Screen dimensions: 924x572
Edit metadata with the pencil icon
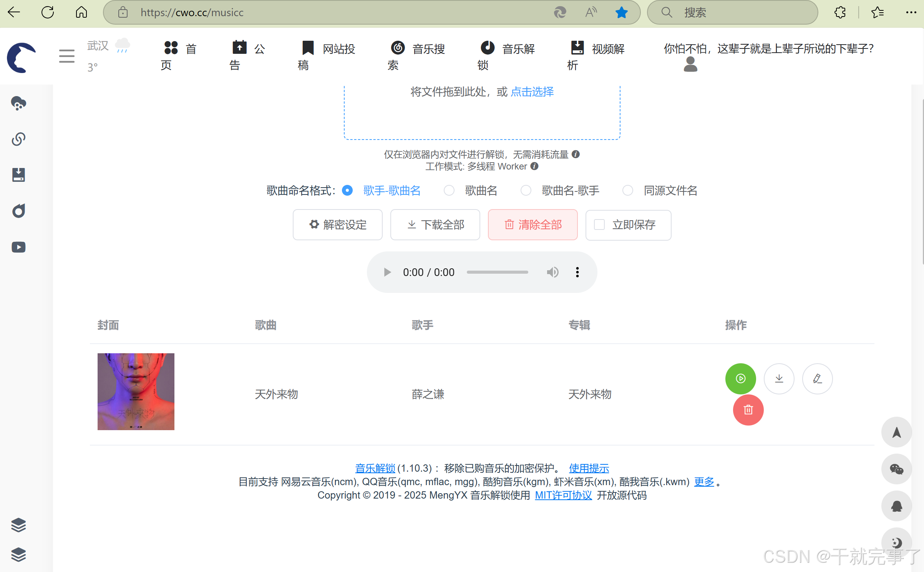point(817,378)
